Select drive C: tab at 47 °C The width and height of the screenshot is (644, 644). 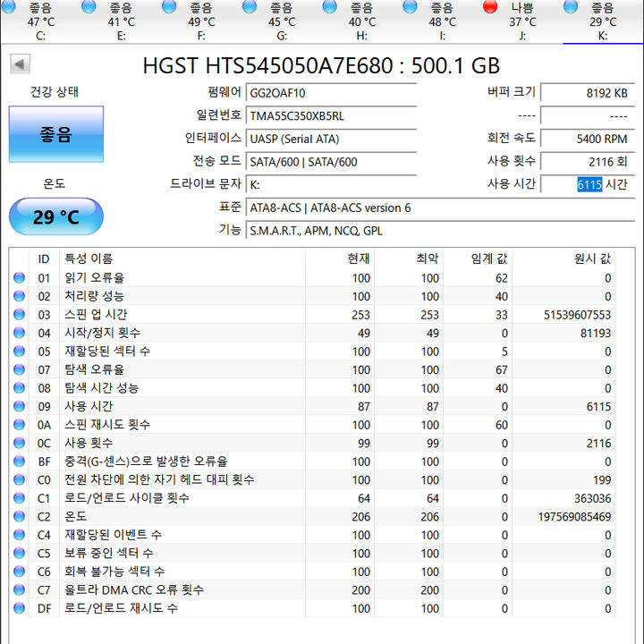pyautogui.click(x=40, y=21)
